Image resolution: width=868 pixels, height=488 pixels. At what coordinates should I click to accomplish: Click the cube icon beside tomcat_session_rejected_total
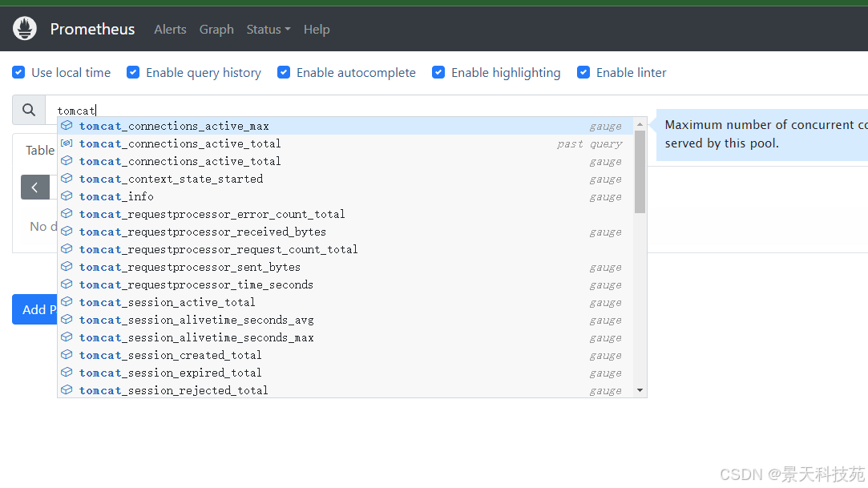tap(67, 390)
